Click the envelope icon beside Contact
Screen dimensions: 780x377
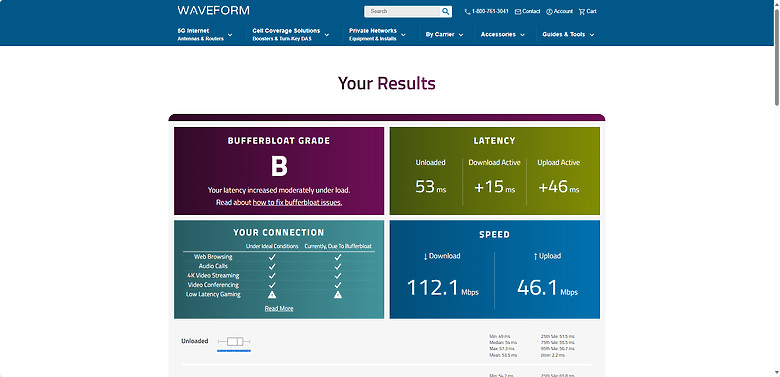tap(518, 11)
